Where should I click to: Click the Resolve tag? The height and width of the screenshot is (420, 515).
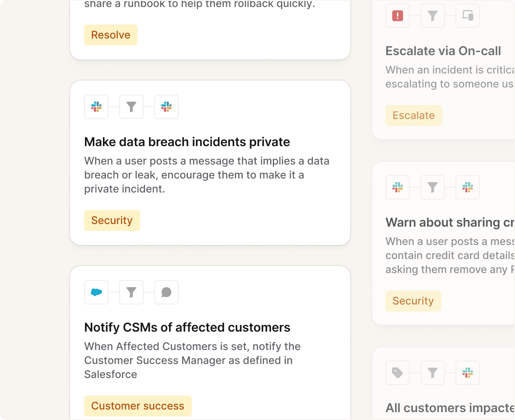pos(110,35)
